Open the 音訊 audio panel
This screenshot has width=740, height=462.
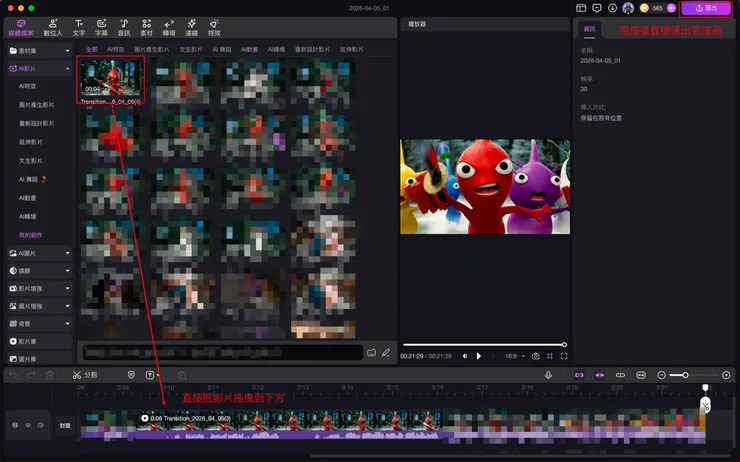pyautogui.click(x=124, y=26)
